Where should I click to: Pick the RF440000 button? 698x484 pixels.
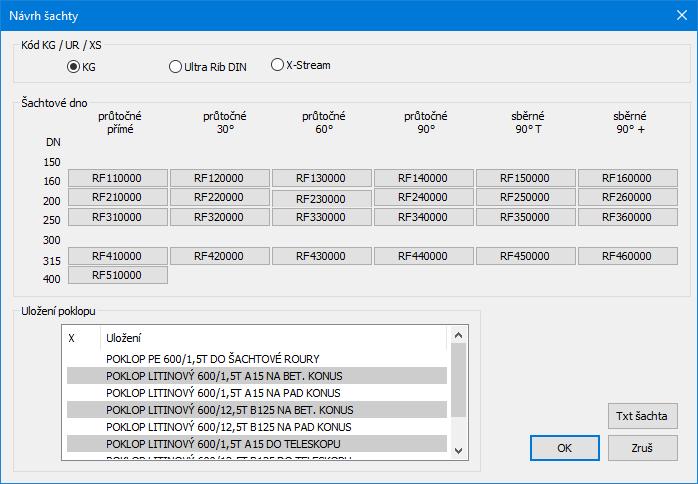click(423, 256)
